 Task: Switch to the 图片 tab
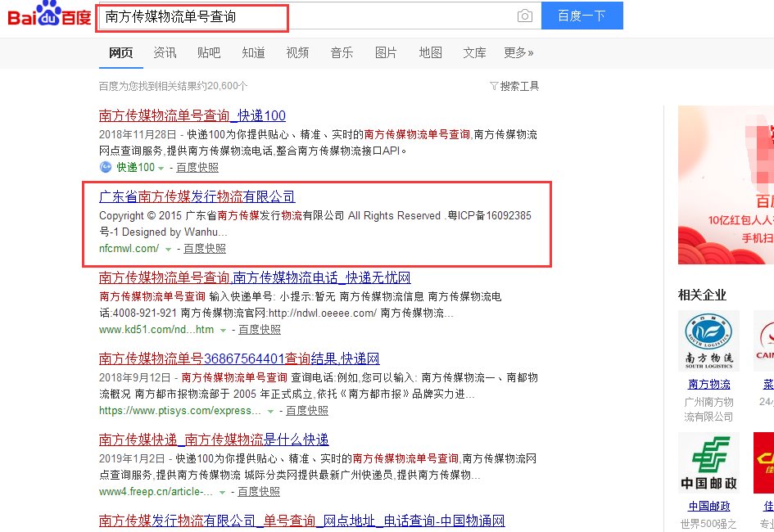click(x=386, y=51)
